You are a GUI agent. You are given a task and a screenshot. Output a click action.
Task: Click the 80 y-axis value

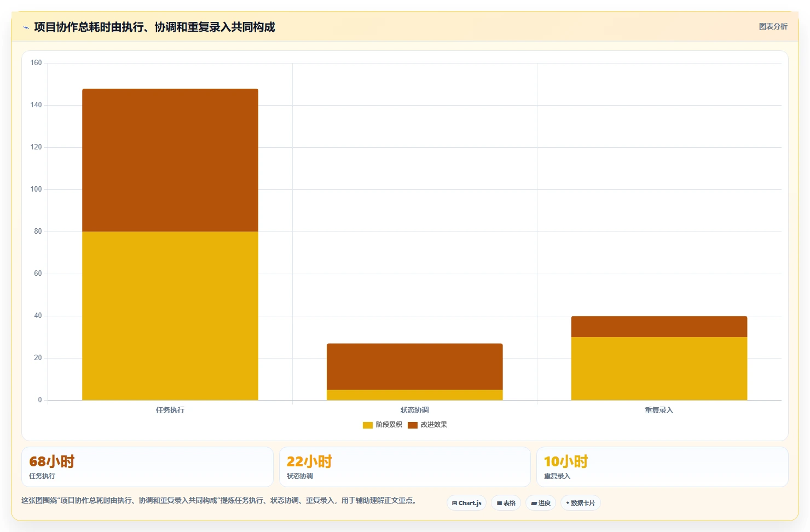[38, 232]
